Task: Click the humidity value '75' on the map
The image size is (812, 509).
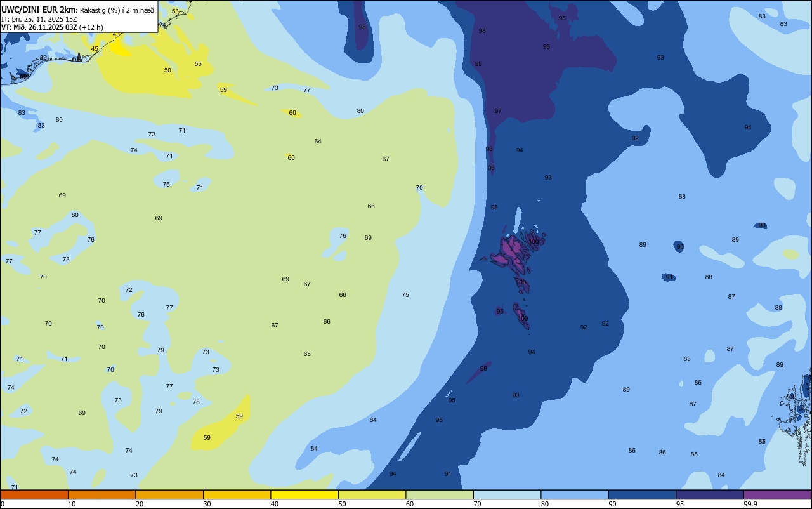Action: pos(405,295)
